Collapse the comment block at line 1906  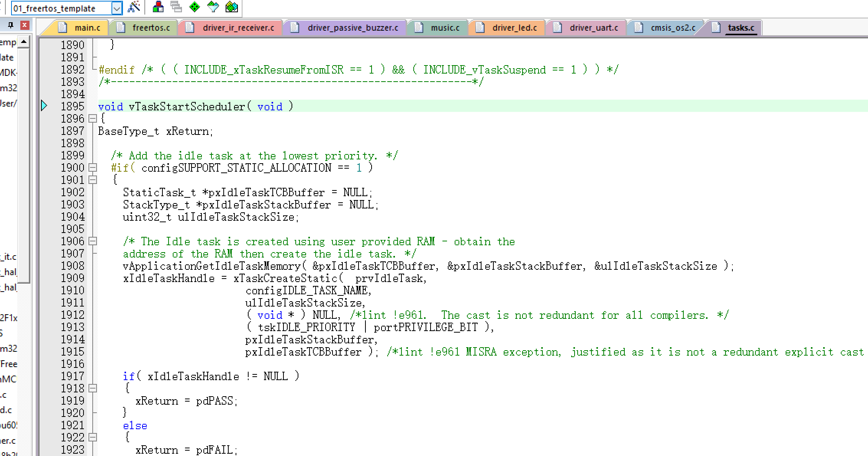coord(92,241)
